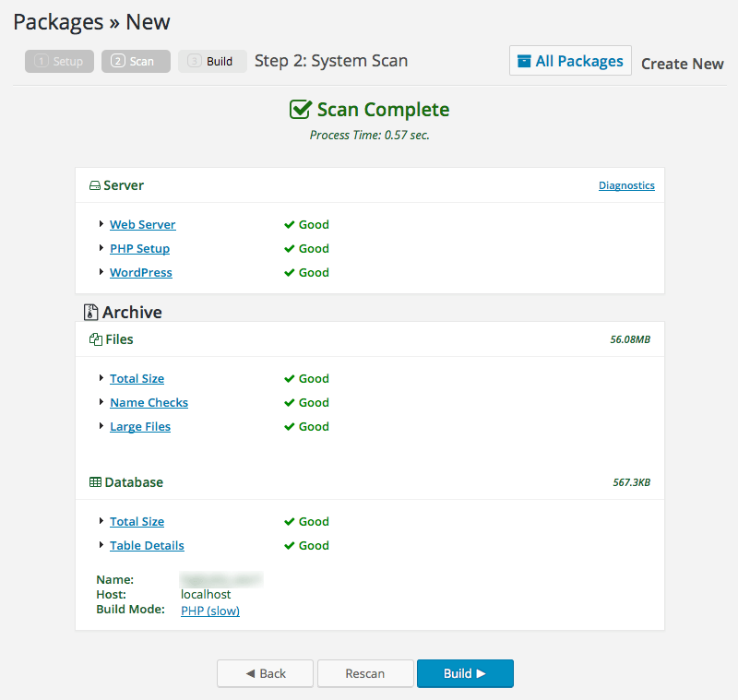Expand the Table Details entry
The height and width of the screenshot is (700, 738).
pyautogui.click(x=147, y=545)
